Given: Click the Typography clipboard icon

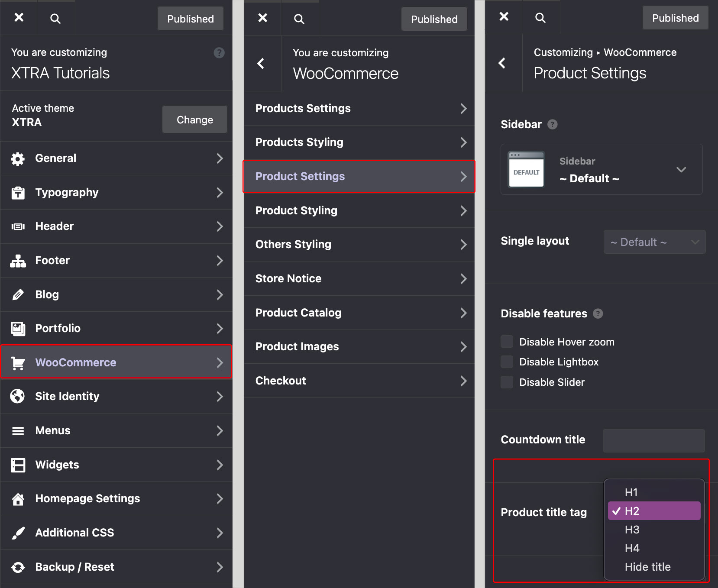Looking at the screenshot, I should point(18,193).
